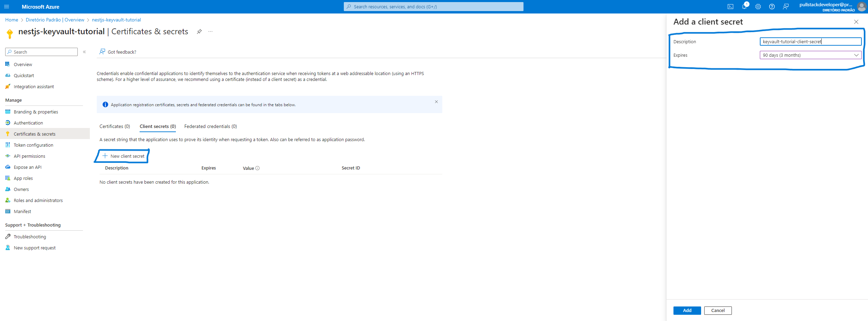Click the Value info icon
Screen dimensions: 868x321
tap(257, 168)
